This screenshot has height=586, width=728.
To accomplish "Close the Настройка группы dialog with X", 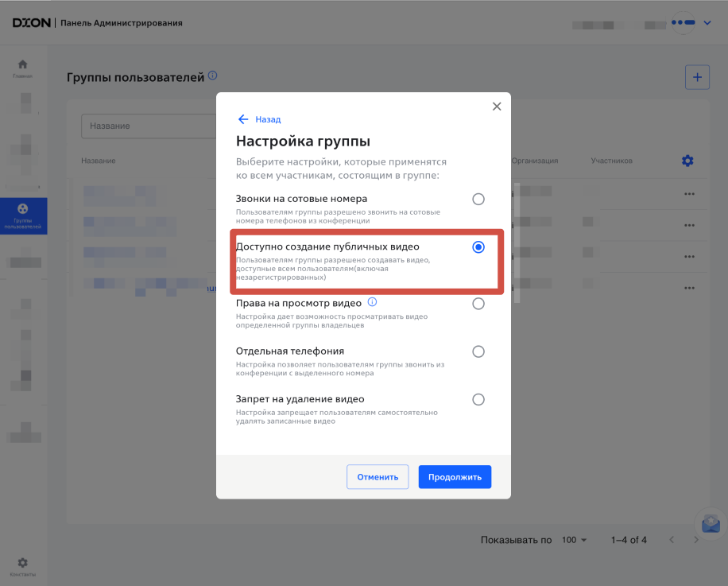I will pos(497,107).
